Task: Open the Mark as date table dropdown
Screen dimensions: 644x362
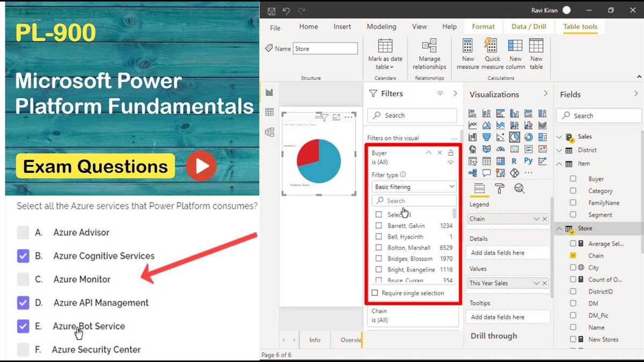Action: (385, 54)
